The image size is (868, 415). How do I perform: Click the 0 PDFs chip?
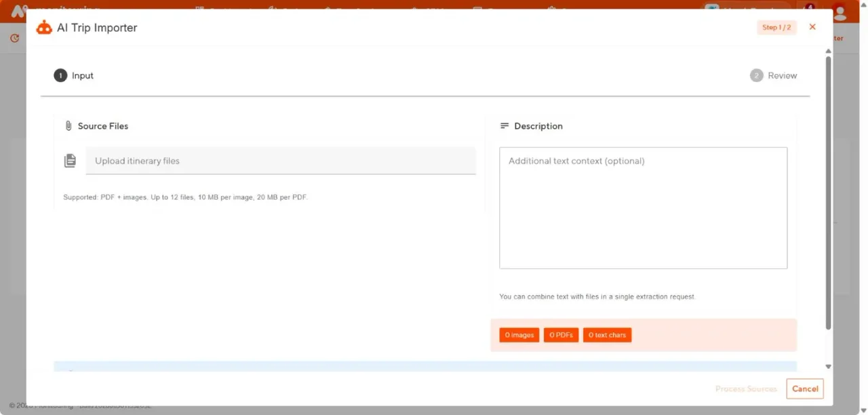(x=561, y=335)
